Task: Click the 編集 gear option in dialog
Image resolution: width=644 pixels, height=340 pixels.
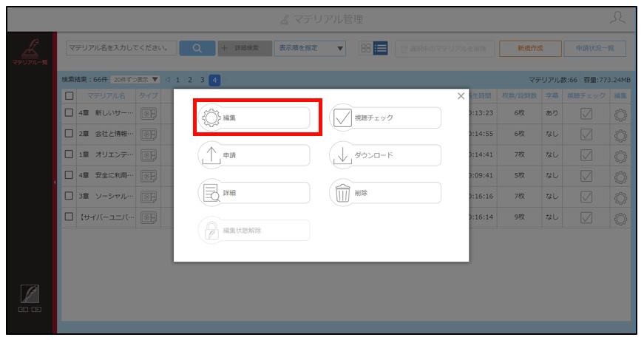Action: pyautogui.click(x=254, y=118)
